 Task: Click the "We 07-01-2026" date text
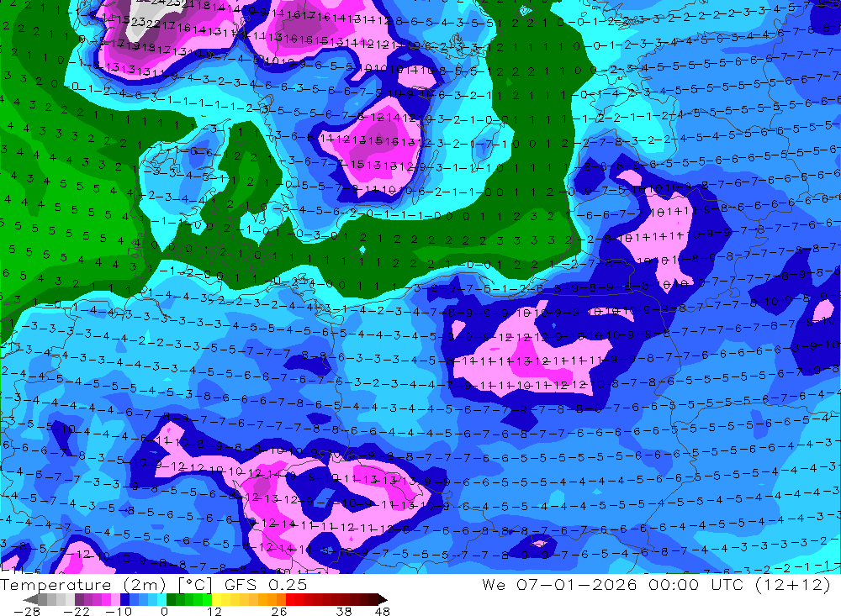559,584
